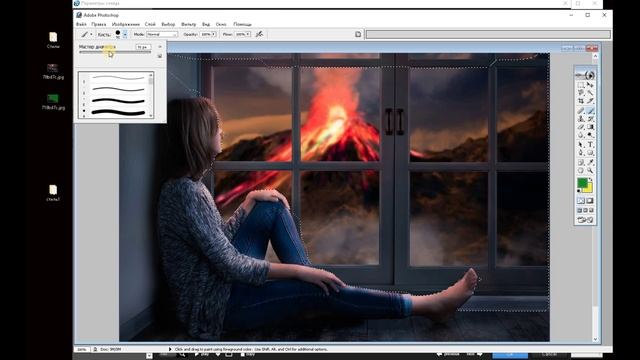Set Full Screen Mode (third screen button)
The image size is (640, 360).
click(591, 210)
